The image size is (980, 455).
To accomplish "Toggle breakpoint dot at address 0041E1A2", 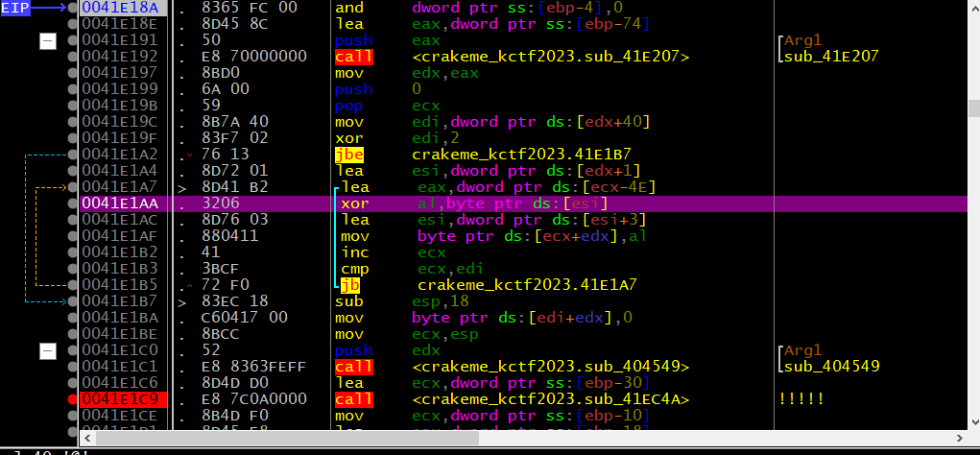I will click(x=73, y=155).
